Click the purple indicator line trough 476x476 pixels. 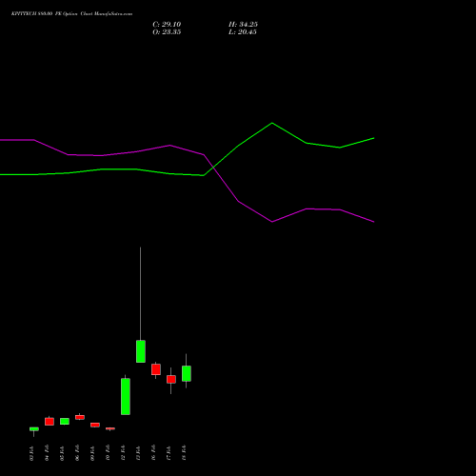click(x=272, y=222)
